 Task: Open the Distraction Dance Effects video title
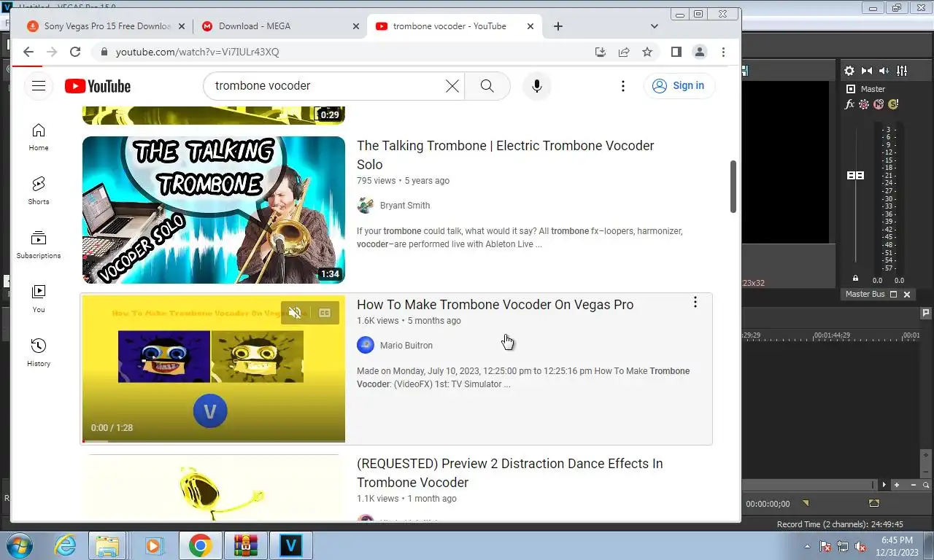coord(509,472)
